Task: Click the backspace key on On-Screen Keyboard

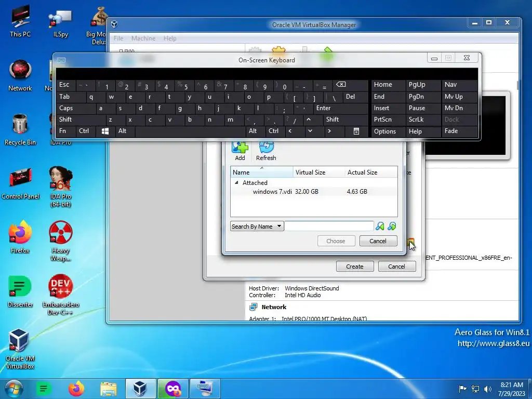Action: 351,85
